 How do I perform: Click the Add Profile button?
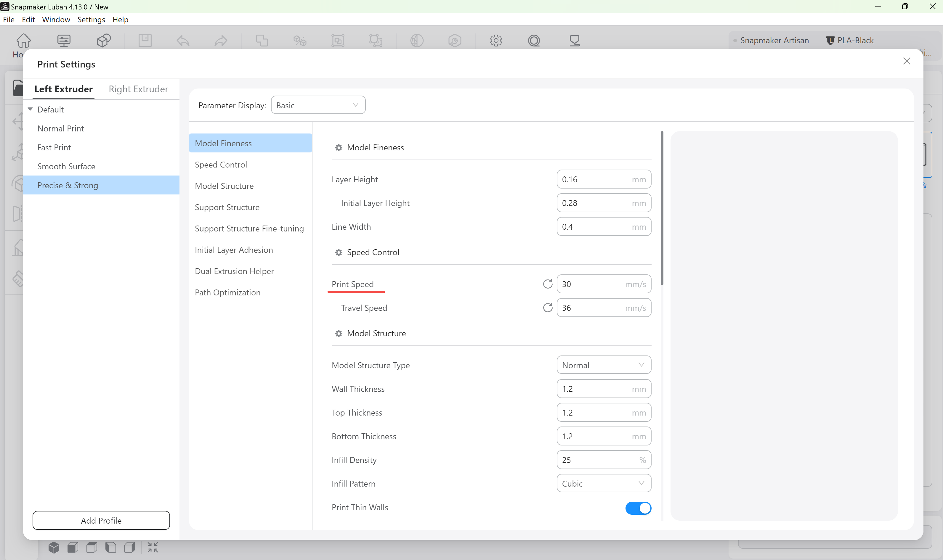tap(101, 520)
